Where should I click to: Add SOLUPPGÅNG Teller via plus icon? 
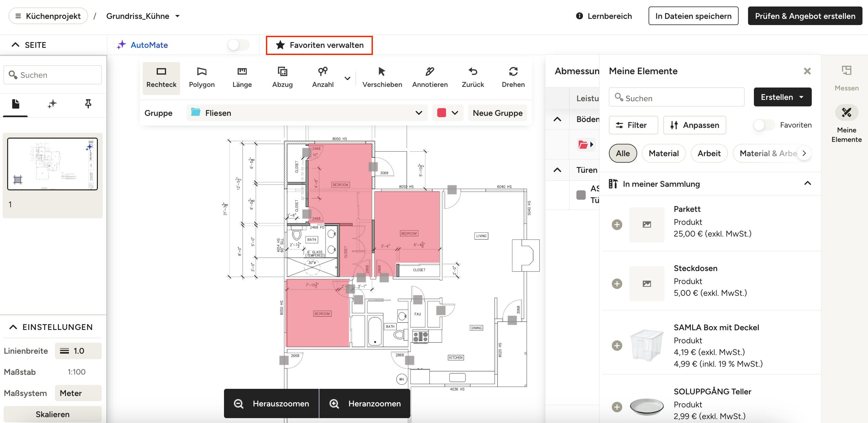617,407
